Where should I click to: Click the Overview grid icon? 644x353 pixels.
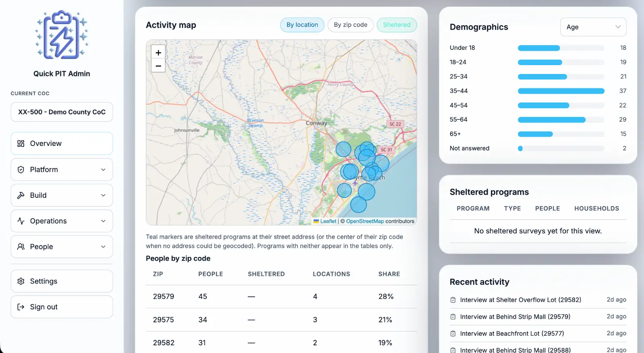(21, 144)
